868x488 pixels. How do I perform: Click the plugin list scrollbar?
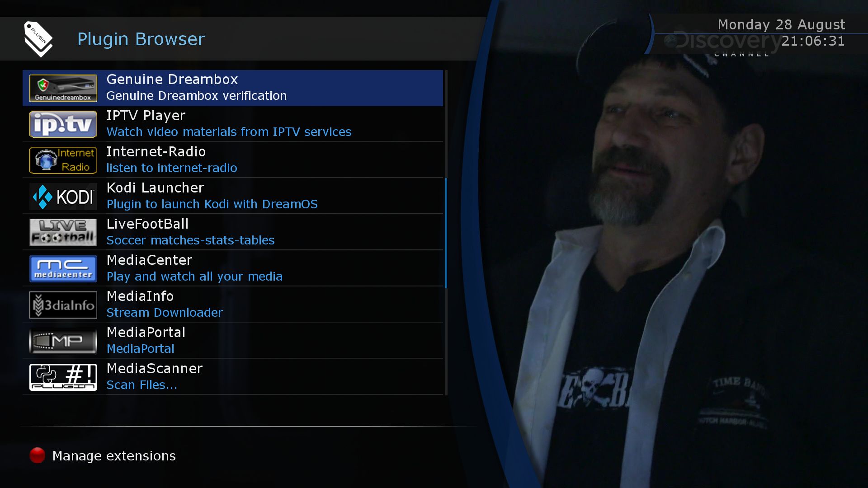pos(446,233)
